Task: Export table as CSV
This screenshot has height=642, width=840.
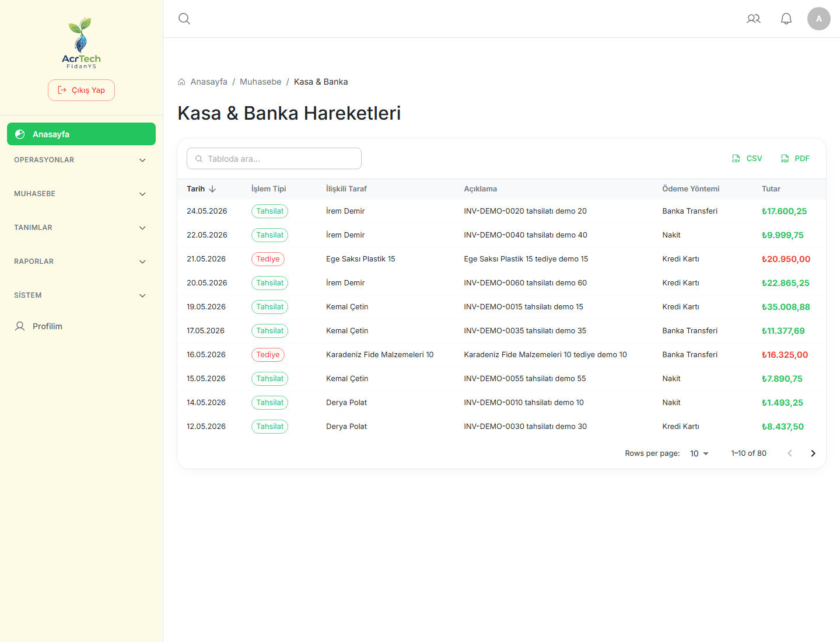Action: tap(747, 159)
